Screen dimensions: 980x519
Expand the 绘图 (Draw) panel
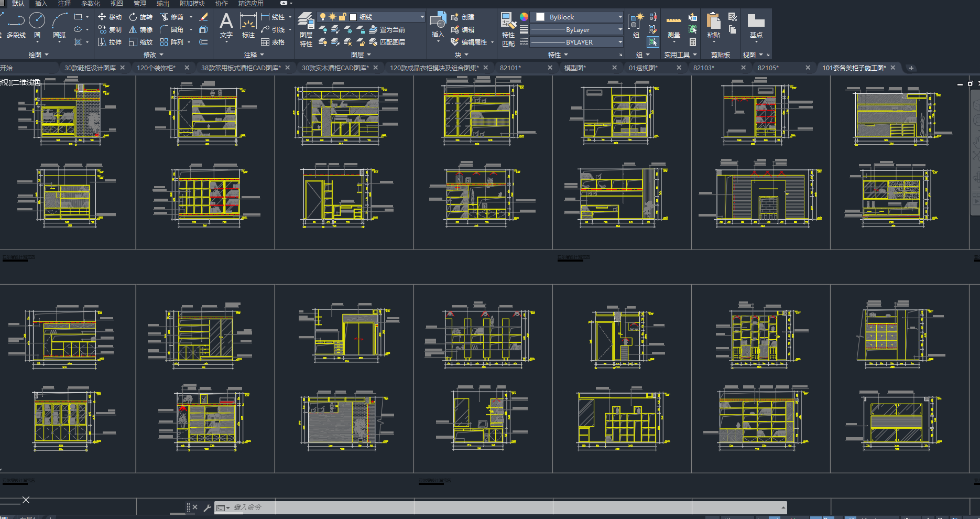pyautogui.click(x=38, y=55)
